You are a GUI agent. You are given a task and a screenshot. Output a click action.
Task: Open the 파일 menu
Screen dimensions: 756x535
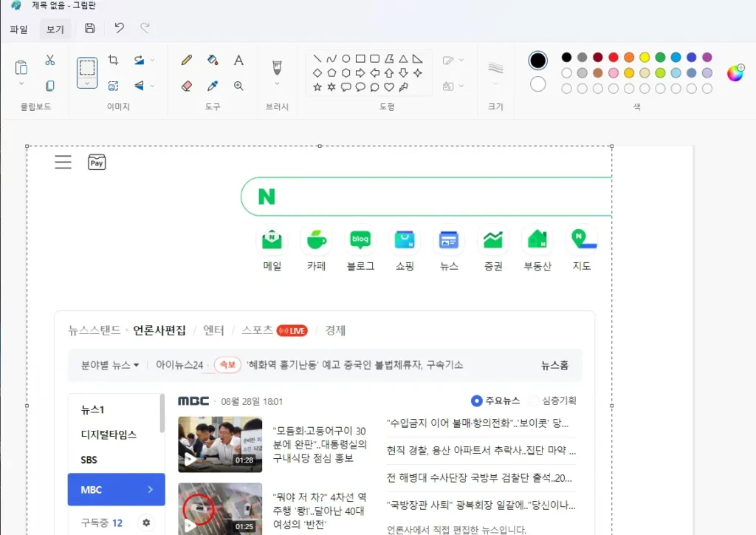[x=18, y=30]
